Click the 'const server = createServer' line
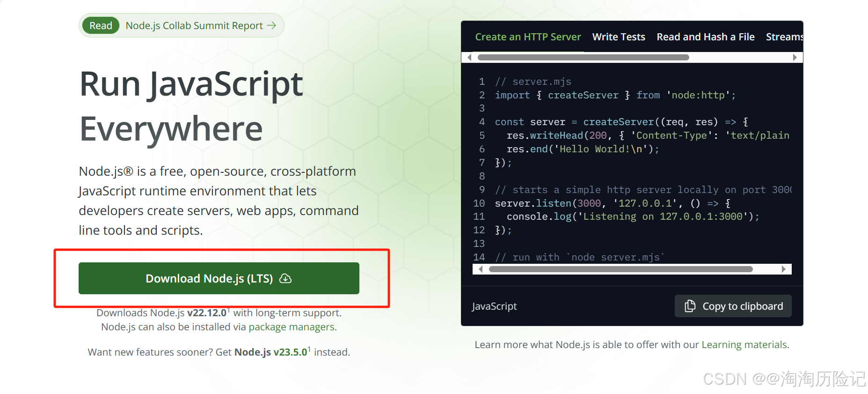This screenshot has height=394, width=868. [621, 122]
